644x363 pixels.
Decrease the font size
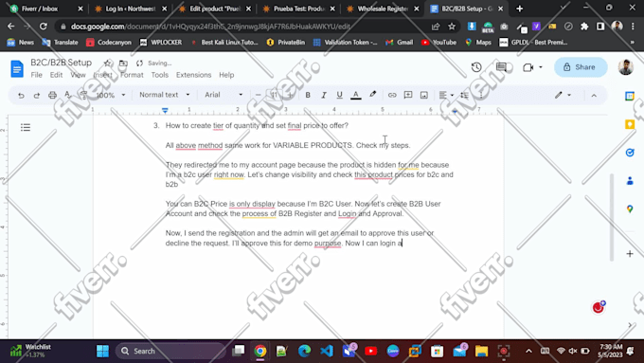[258, 95]
